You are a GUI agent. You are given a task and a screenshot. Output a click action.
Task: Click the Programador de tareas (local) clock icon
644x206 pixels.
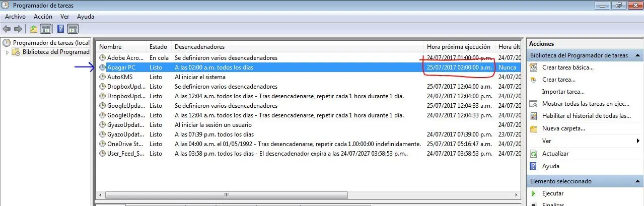(7, 43)
